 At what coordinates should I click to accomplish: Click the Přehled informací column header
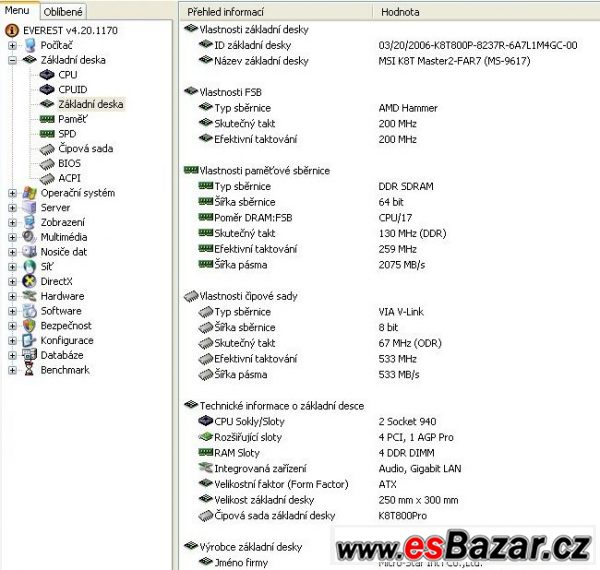275,12
